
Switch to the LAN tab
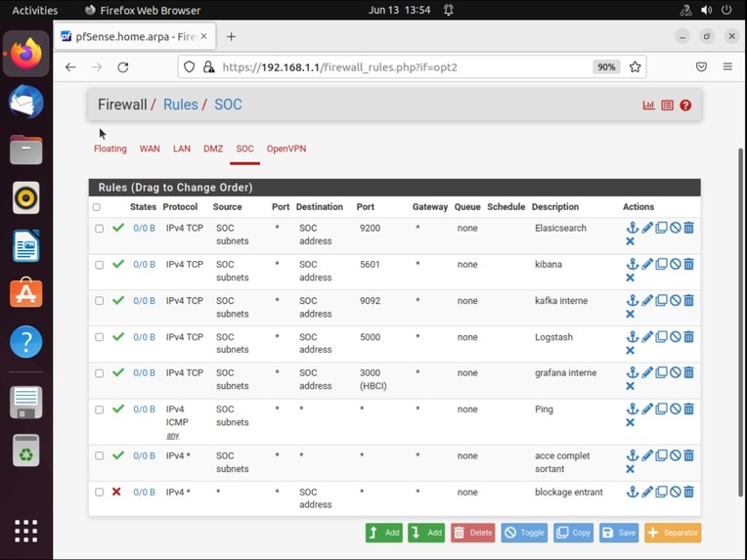tap(182, 149)
